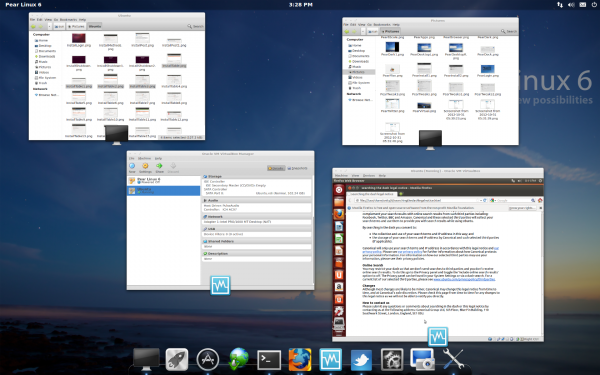
Task: Open LibreOffice Calc in the Unity launcher
Action: [x=339, y=238]
